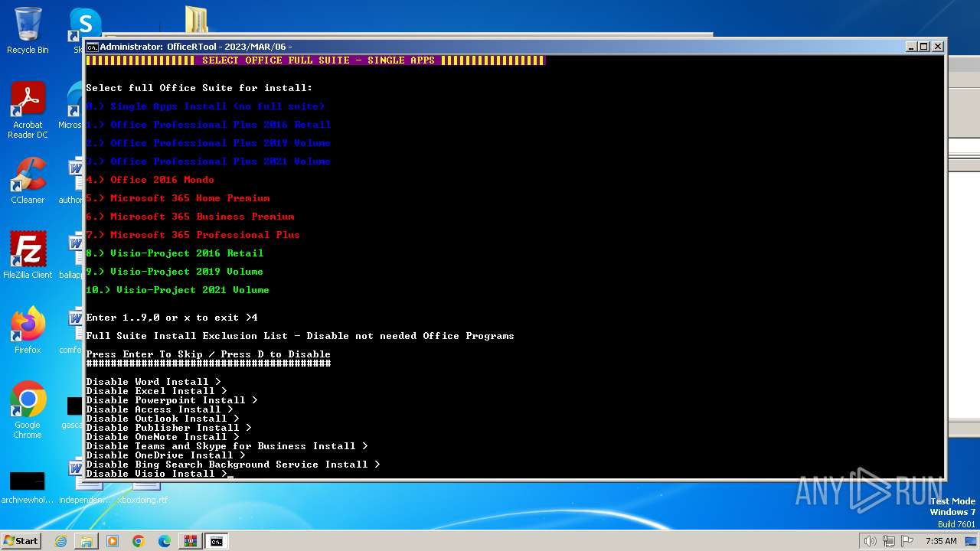Click 'Disable Powerpoint Install' line
The height and width of the screenshot is (551, 980).
(171, 400)
